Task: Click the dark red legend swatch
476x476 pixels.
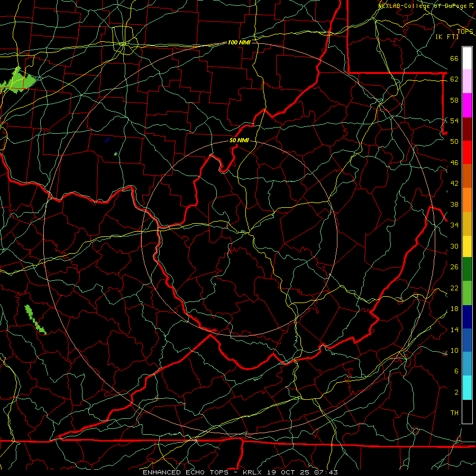Action: [x=467, y=129]
